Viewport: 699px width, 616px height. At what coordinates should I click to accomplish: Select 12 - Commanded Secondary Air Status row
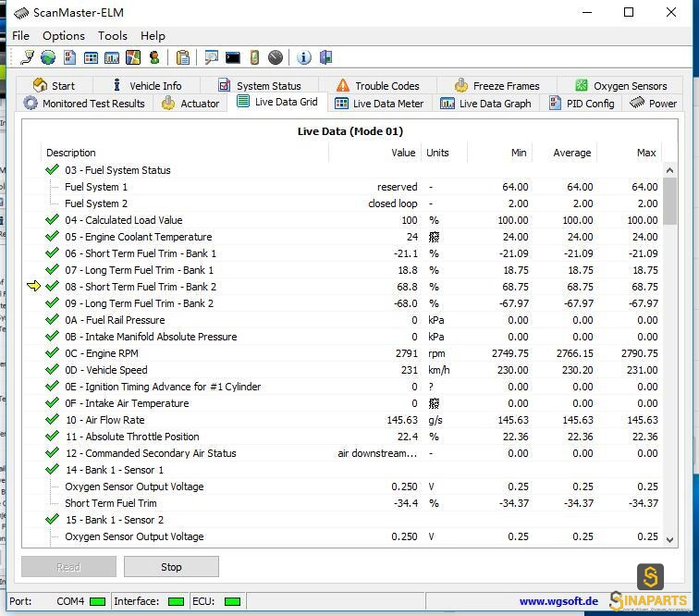click(342, 453)
